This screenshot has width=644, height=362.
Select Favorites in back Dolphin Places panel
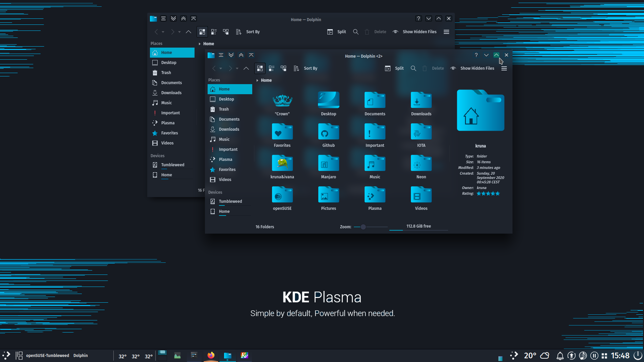[172, 133]
